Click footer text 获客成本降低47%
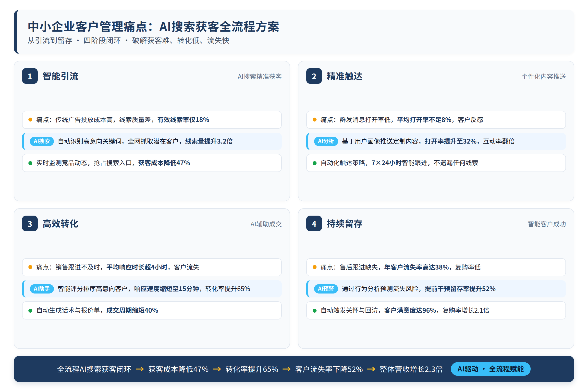The height and width of the screenshot is (392, 588). [179, 369]
